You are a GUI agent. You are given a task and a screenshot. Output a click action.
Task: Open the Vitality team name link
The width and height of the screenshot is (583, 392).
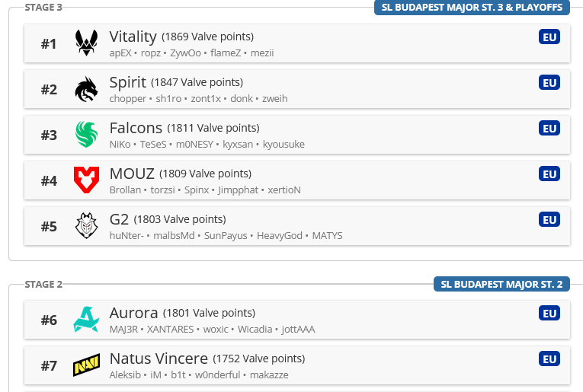[x=133, y=37]
